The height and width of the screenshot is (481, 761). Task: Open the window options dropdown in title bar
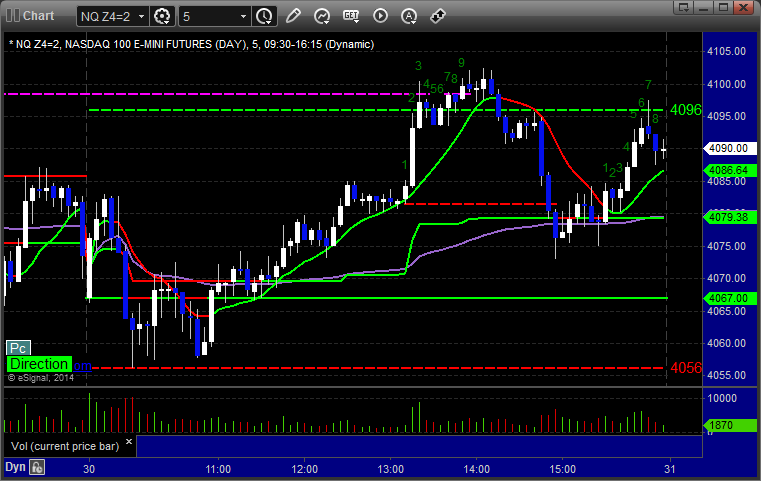coord(684,7)
